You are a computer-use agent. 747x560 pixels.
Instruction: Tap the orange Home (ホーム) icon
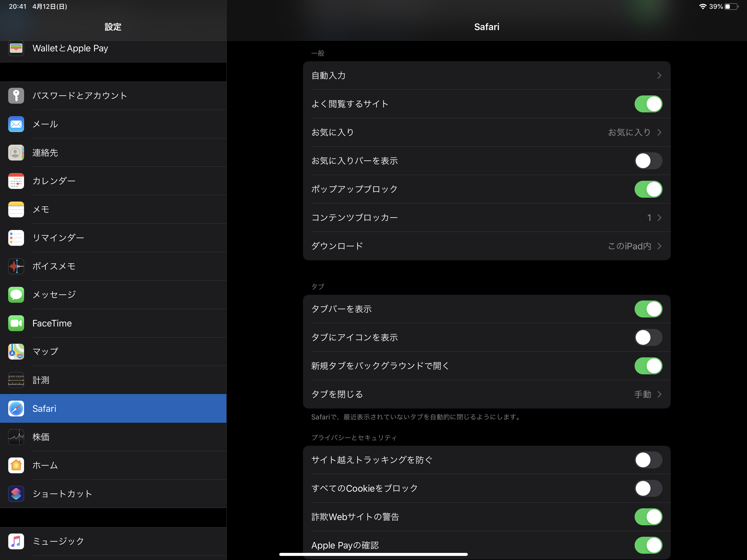[x=16, y=465]
